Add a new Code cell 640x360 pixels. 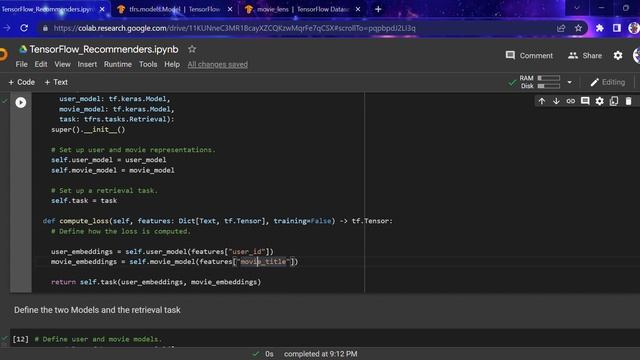[22, 82]
